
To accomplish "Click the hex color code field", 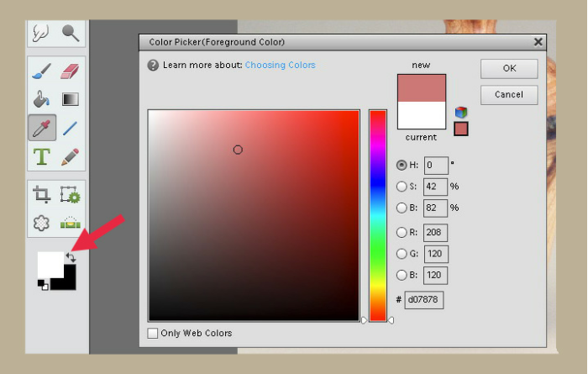I will pos(423,300).
